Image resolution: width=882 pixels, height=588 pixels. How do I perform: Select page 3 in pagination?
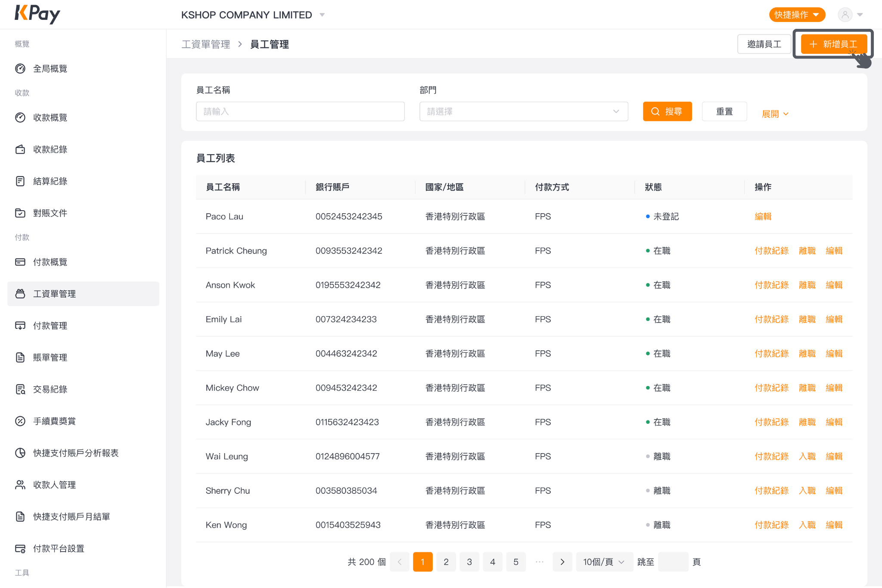pyautogui.click(x=469, y=562)
